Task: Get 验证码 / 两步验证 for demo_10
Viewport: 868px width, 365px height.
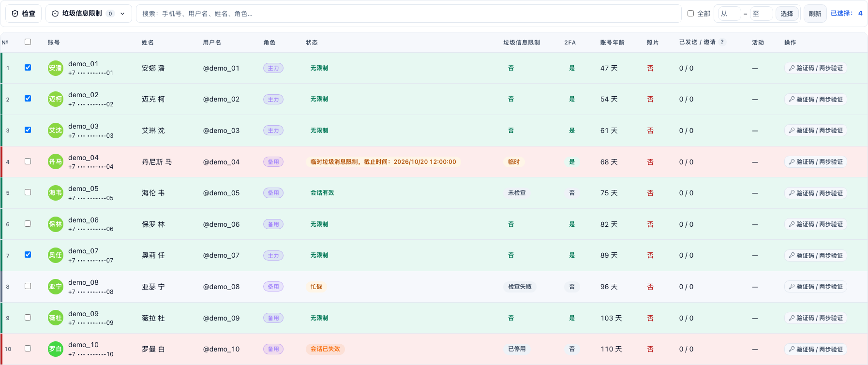Action: click(x=816, y=349)
